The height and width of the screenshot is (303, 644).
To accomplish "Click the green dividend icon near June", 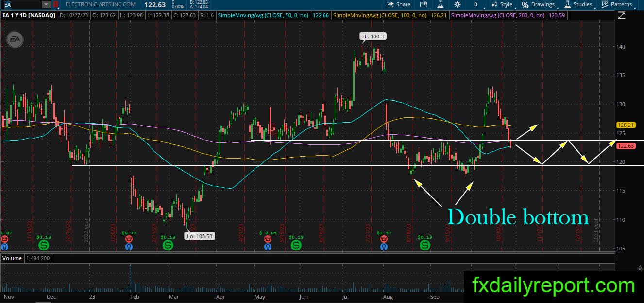I will coord(296,244).
